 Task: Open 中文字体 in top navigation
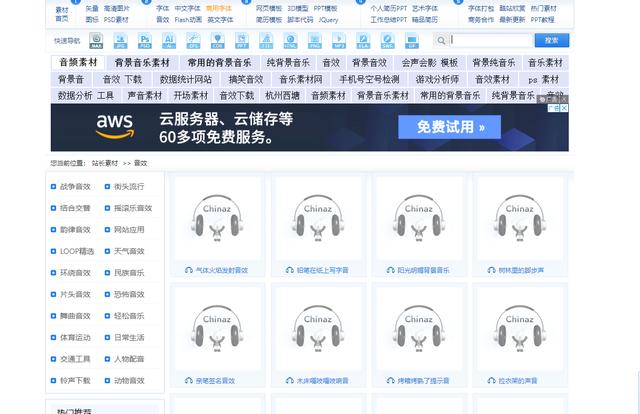[x=187, y=8]
